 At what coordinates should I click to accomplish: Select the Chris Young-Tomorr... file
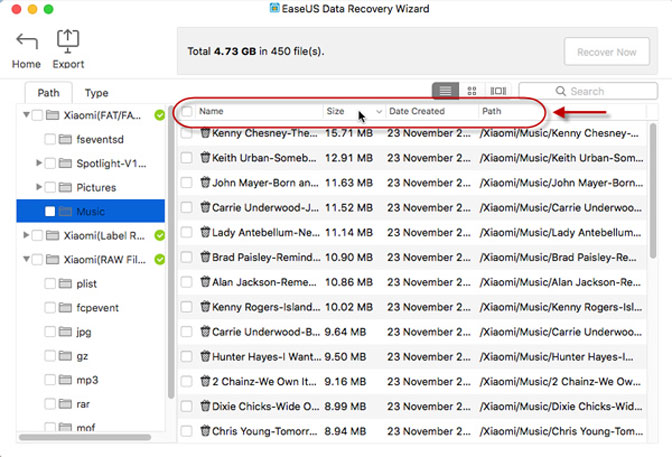tap(412, 431)
